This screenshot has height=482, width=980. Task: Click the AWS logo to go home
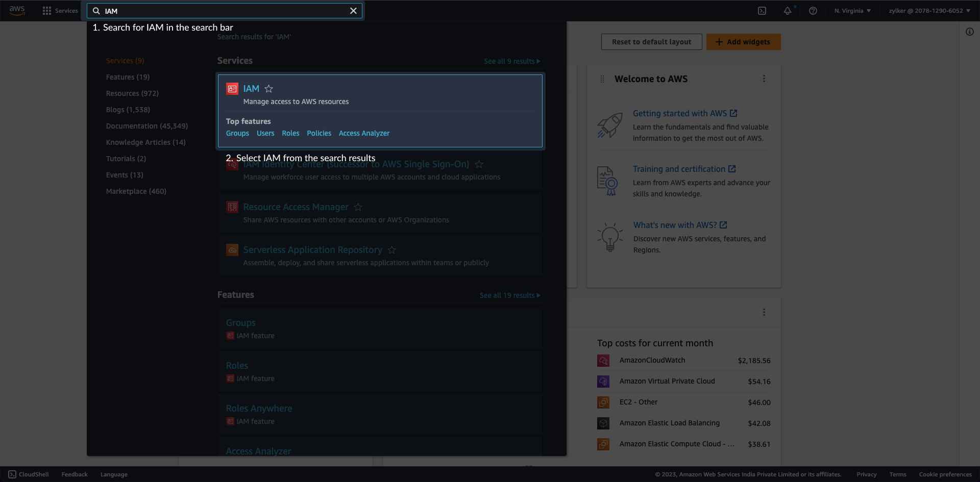pyautogui.click(x=17, y=10)
